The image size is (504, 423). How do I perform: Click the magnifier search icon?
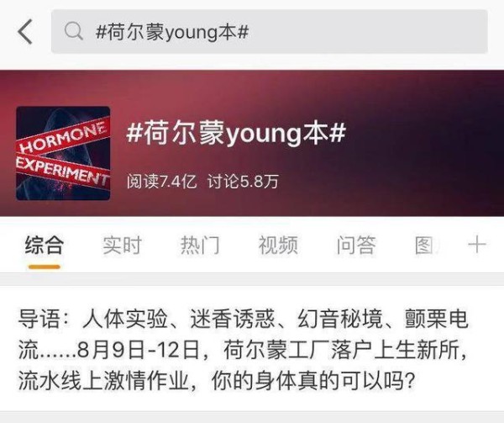(x=73, y=31)
